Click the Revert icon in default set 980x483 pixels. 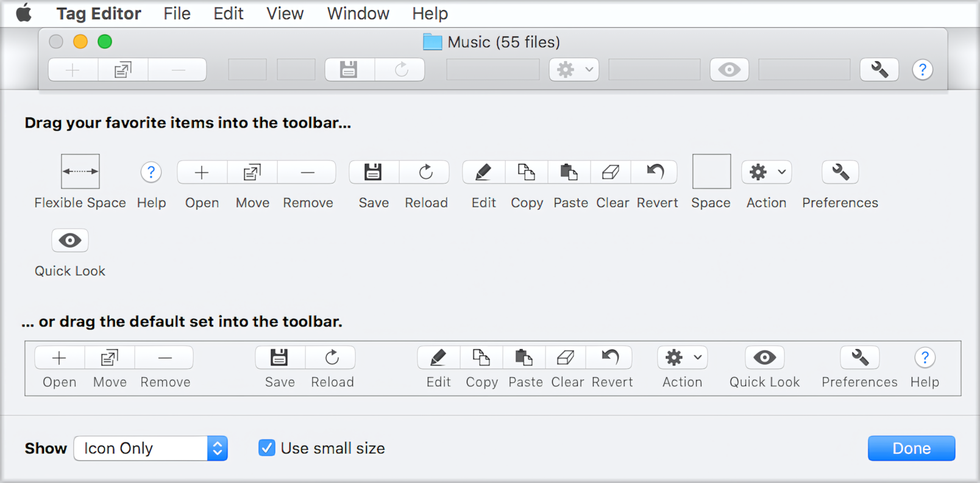click(x=610, y=358)
